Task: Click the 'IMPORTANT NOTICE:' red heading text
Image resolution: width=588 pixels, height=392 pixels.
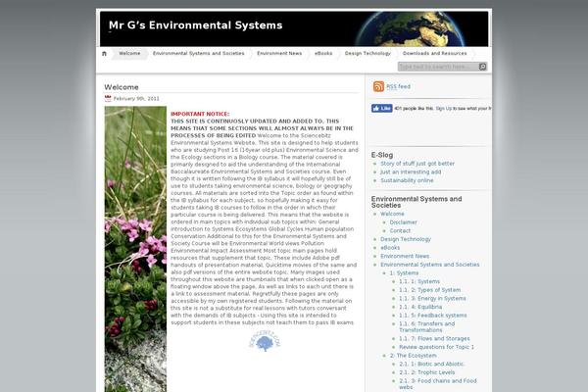Action: click(200, 114)
